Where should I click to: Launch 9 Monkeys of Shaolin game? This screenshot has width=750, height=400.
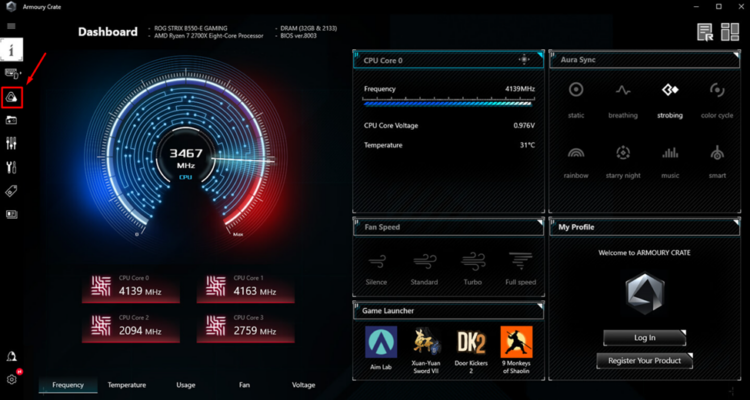click(x=516, y=350)
